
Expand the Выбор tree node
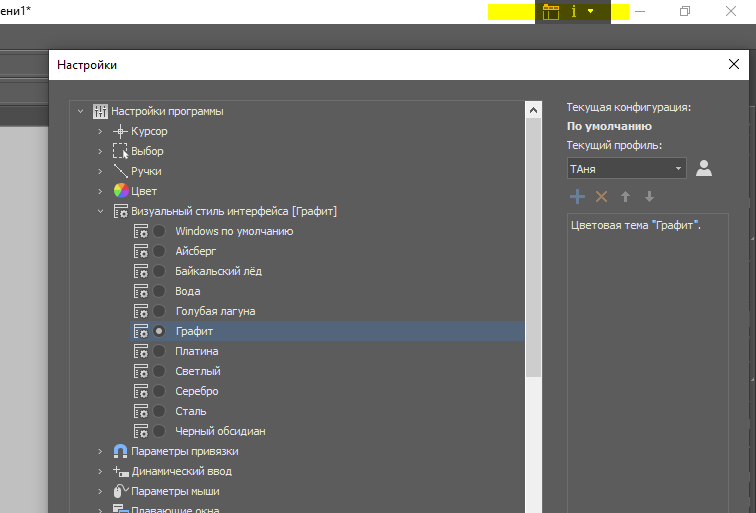pos(100,151)
